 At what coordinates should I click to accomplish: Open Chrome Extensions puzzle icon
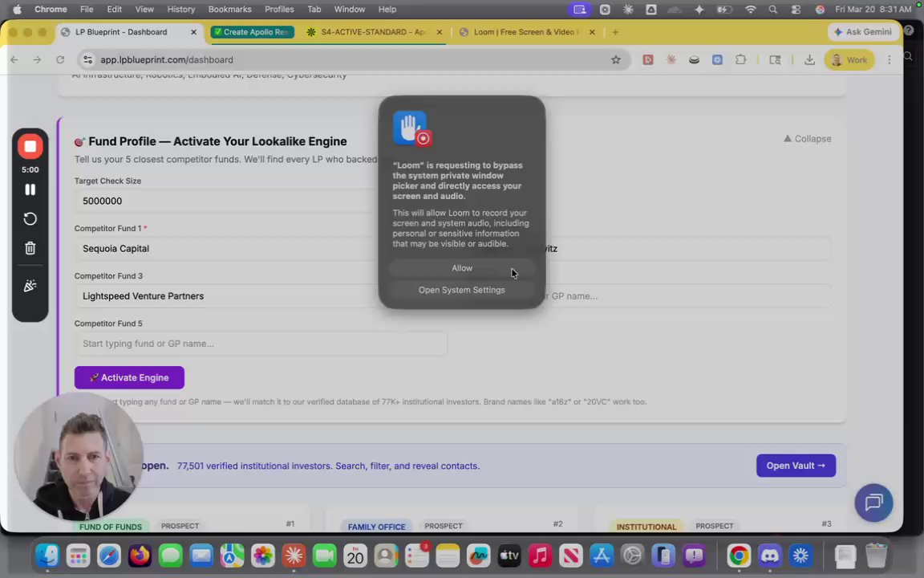(x=740, y=59)
